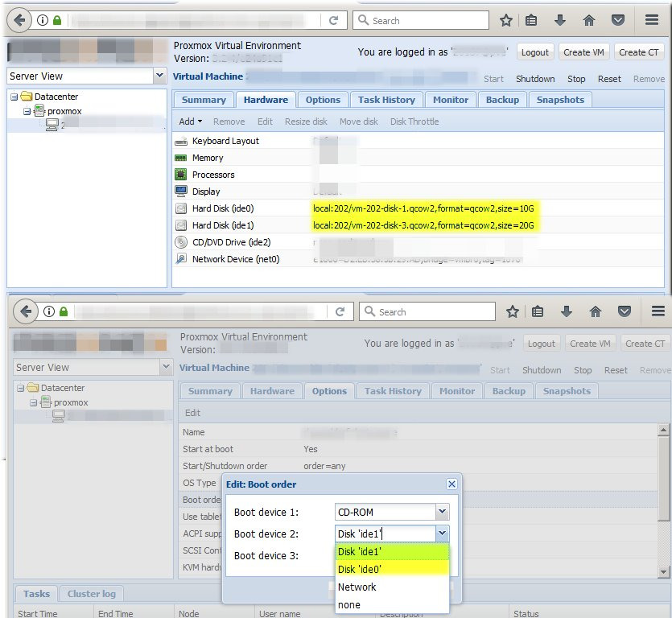Viewport: 672px width, 618px height.
Task: Go back in the bottom browser window
Action: click(26, 311)
